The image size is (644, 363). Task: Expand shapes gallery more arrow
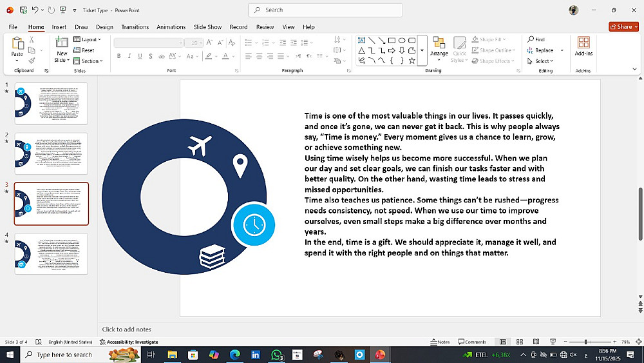click(x=422, y=50)
